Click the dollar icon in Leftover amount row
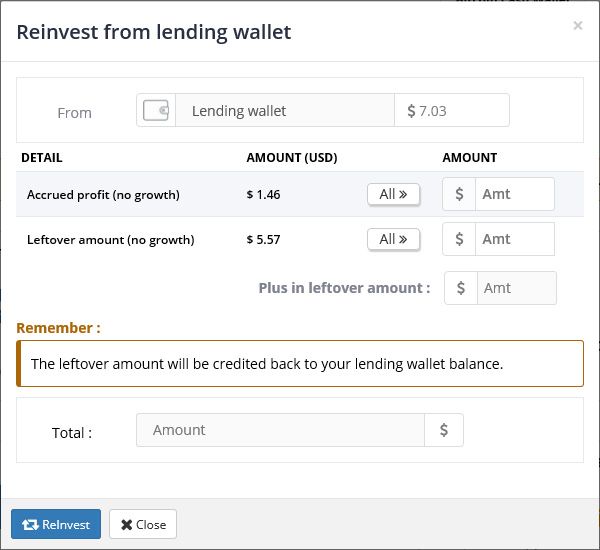600x550 pixels. pyautogui.click(x=460, y=239)
